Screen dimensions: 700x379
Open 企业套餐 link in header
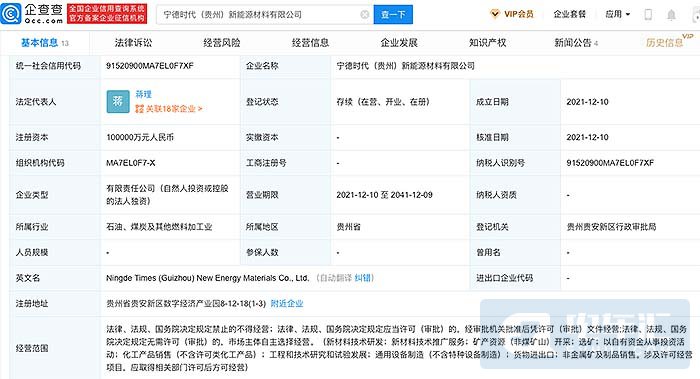[569, 14]
